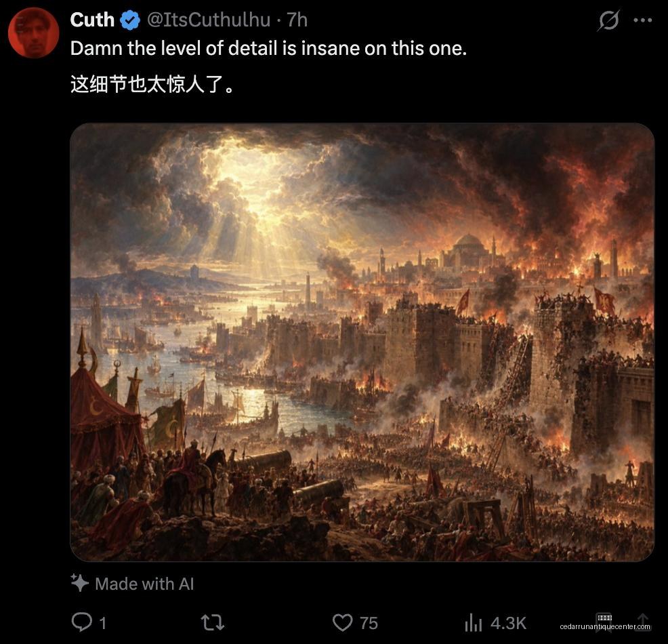Click the English tweet text about detail
The image size is (668, 644).
coord(268,48)
